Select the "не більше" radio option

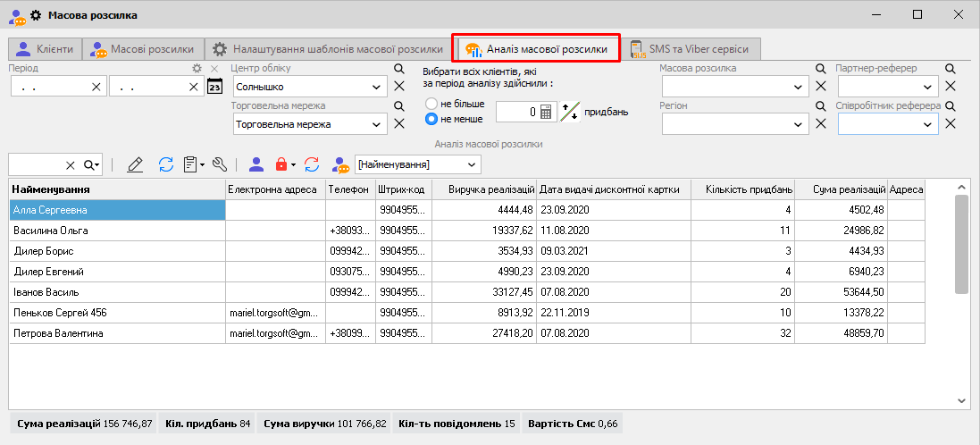(x=431, y=104)
